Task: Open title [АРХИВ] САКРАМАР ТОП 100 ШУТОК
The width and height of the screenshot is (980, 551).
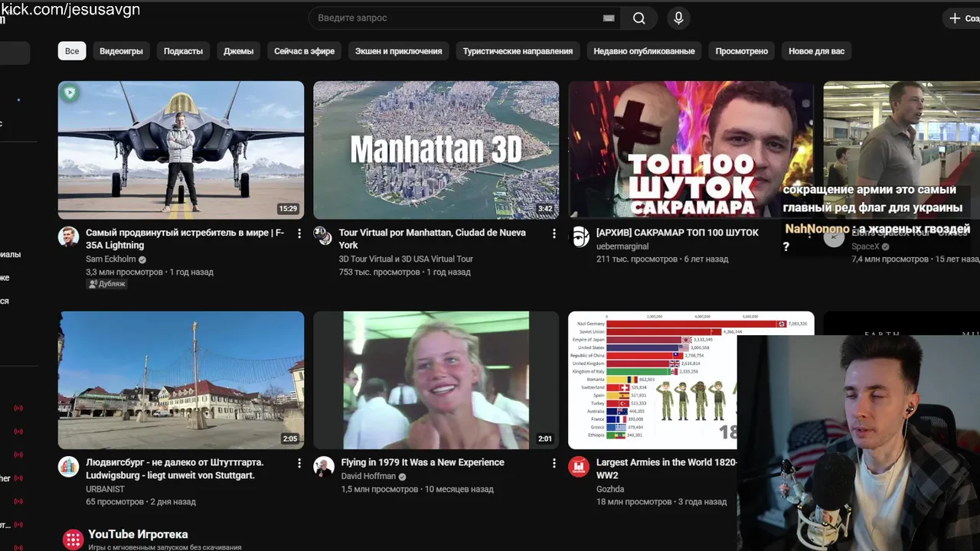Action: 678,233
